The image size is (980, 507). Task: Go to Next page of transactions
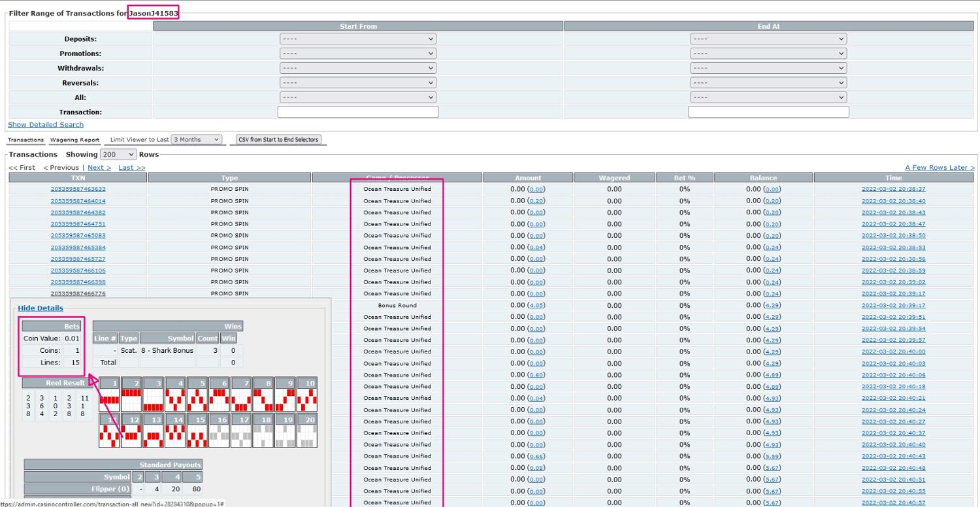[x=99, y=168]
